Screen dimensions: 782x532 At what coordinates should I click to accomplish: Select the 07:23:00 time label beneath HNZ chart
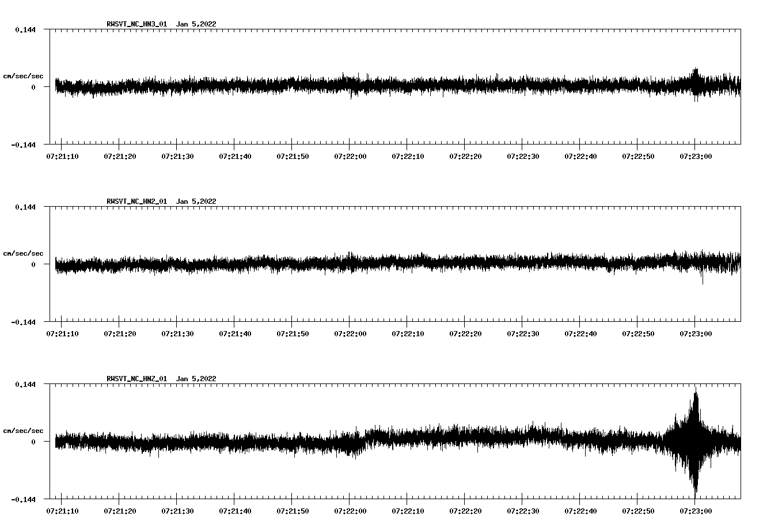point(696,511)
